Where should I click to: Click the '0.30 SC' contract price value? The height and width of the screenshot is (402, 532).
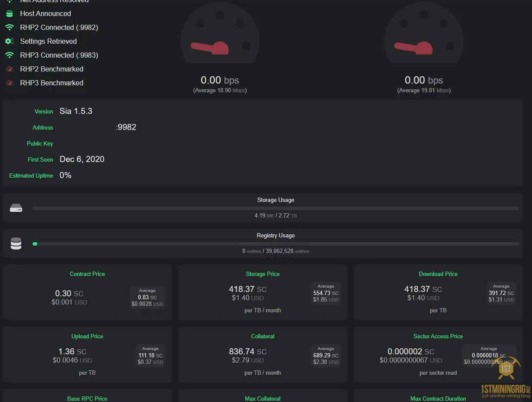(x=69, y=293)
